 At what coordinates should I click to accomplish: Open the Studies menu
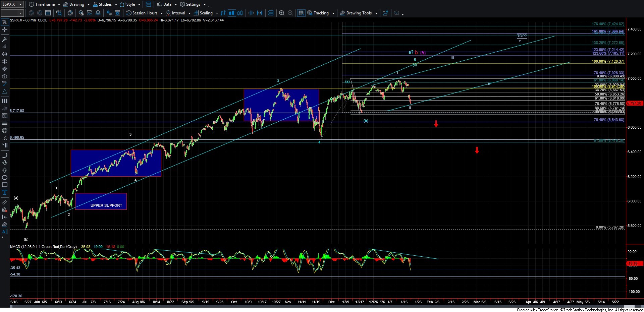[105, 4]
